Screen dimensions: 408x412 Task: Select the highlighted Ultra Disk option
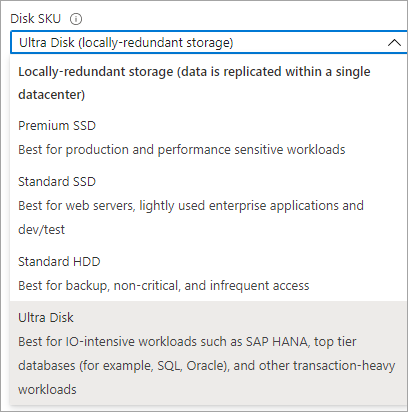(209, 353)
